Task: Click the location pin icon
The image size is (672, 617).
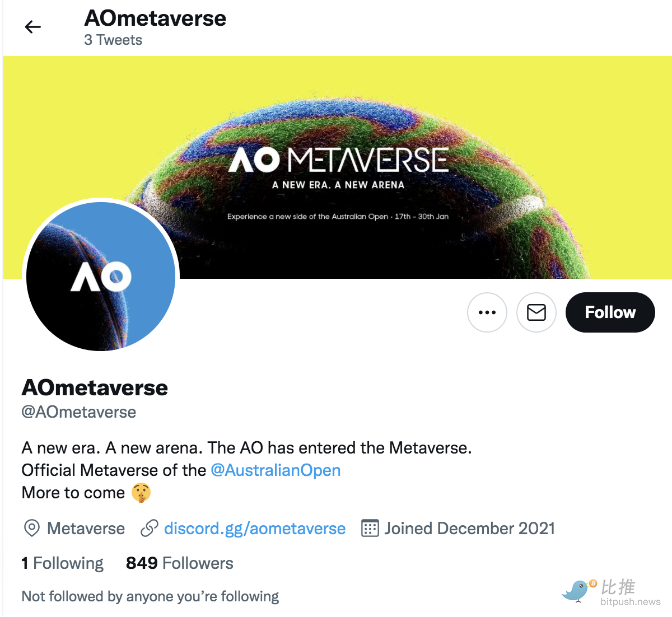Action: point(32,528)
